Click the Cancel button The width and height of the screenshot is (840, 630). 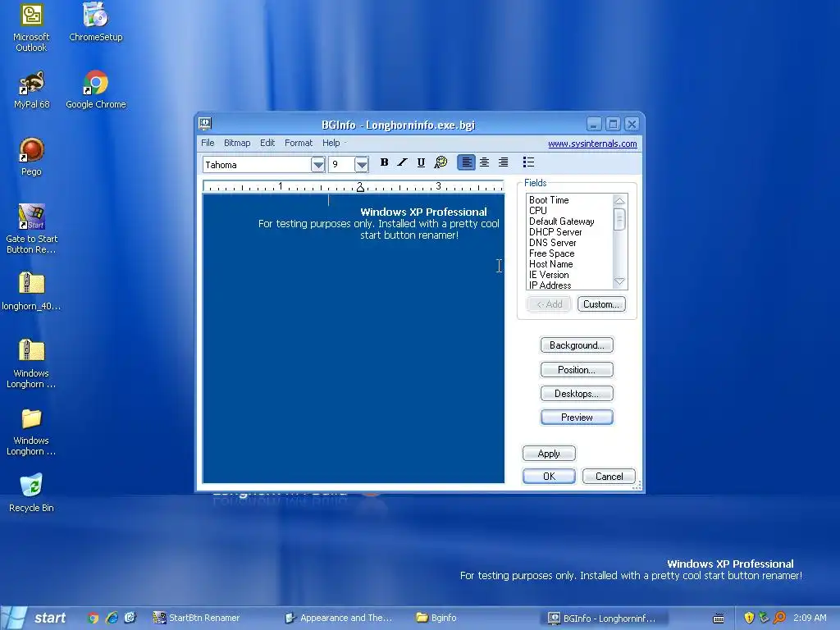click(x=609, y=477)
